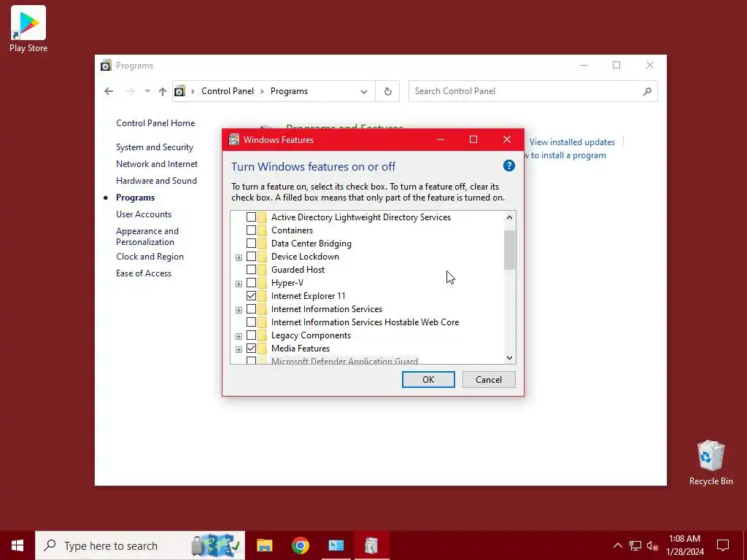This screenshot has width=747, height=560.
Task: Open Ease of Access category
Action: pos(144,273)
